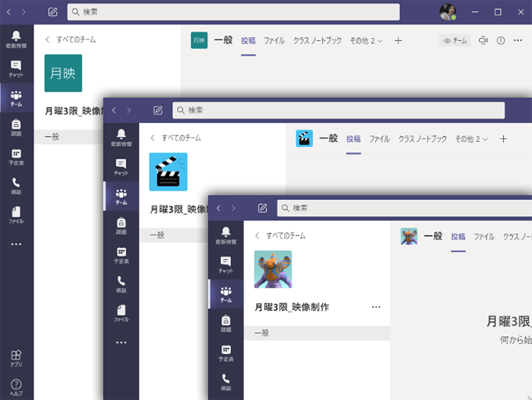The height and width of the screenshot is (400, 532).
Task: Open Apps store in back window sidebar
Action: (16, 358)
